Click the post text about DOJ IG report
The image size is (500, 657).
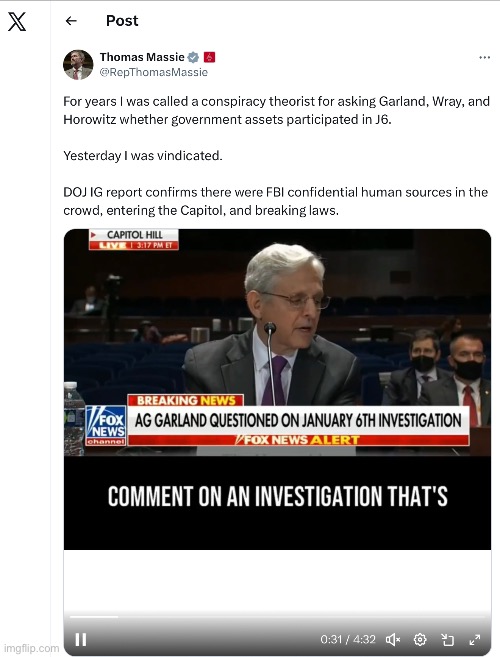click(275, 201)
